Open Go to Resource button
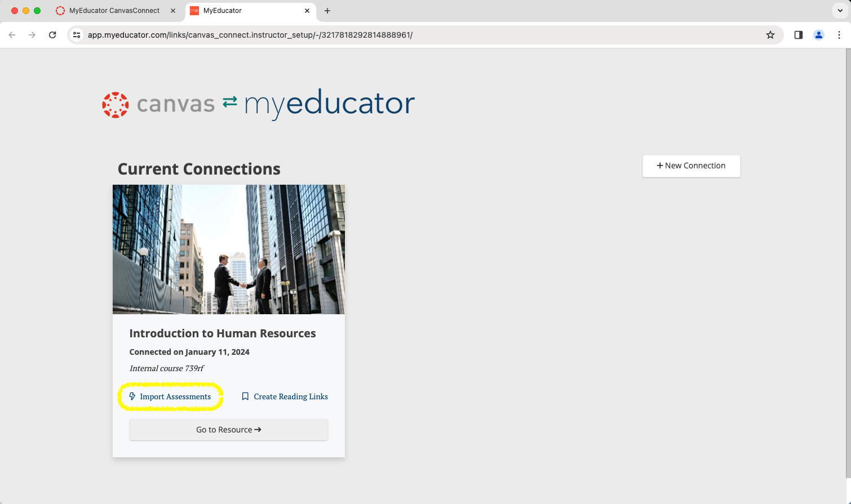 pyautogui.click(x=229, y=430)
